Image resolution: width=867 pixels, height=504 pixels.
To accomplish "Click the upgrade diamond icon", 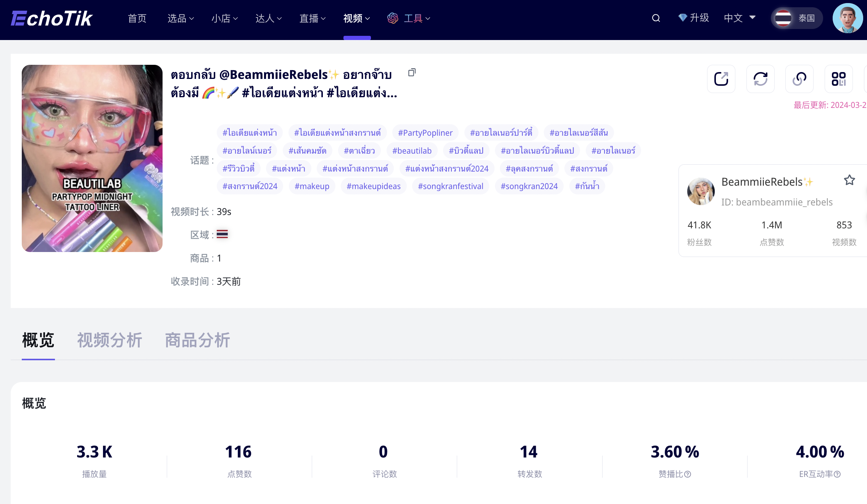I will [683, 18].
